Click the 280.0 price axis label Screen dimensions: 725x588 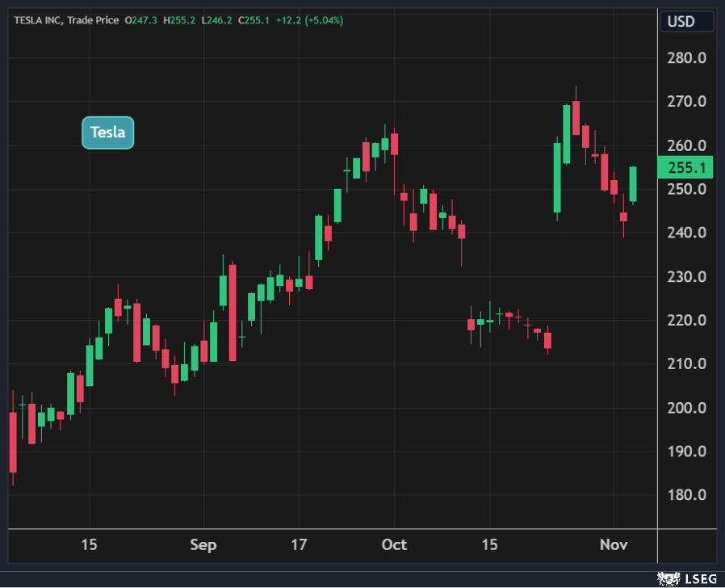(x=689, y=58)
